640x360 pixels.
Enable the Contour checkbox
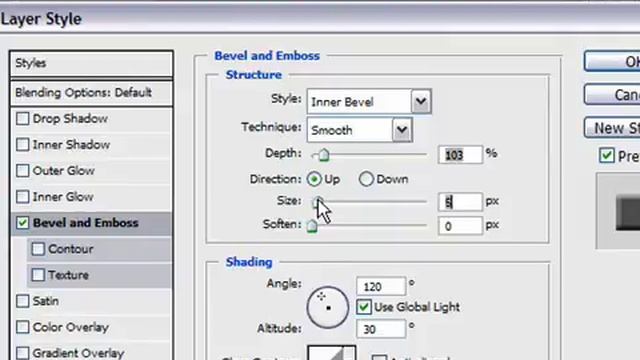click(38, 249)
